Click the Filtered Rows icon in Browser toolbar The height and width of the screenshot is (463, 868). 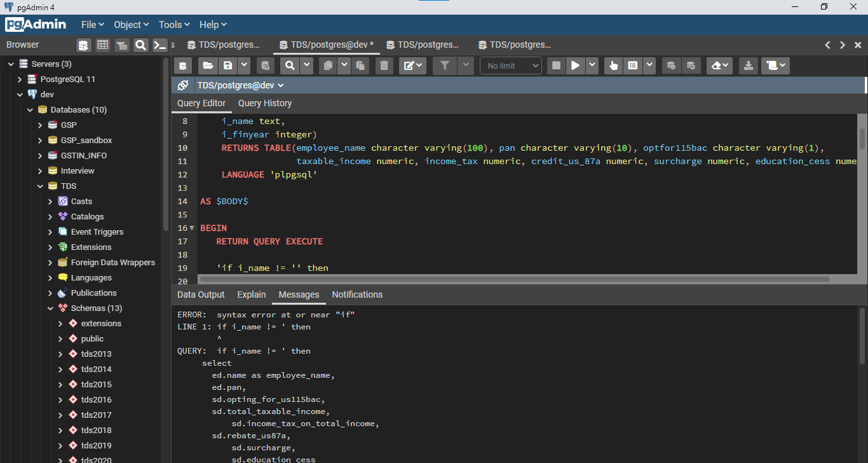click(121, 45)
